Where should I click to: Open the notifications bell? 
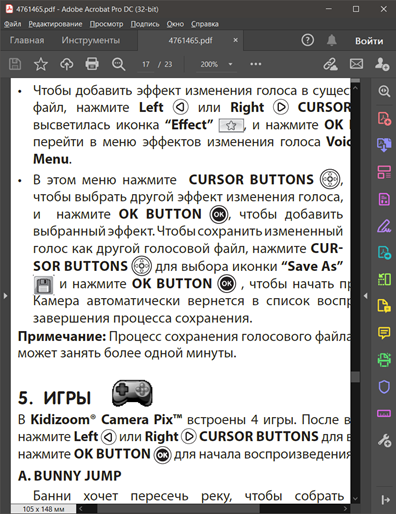[331, 40]
